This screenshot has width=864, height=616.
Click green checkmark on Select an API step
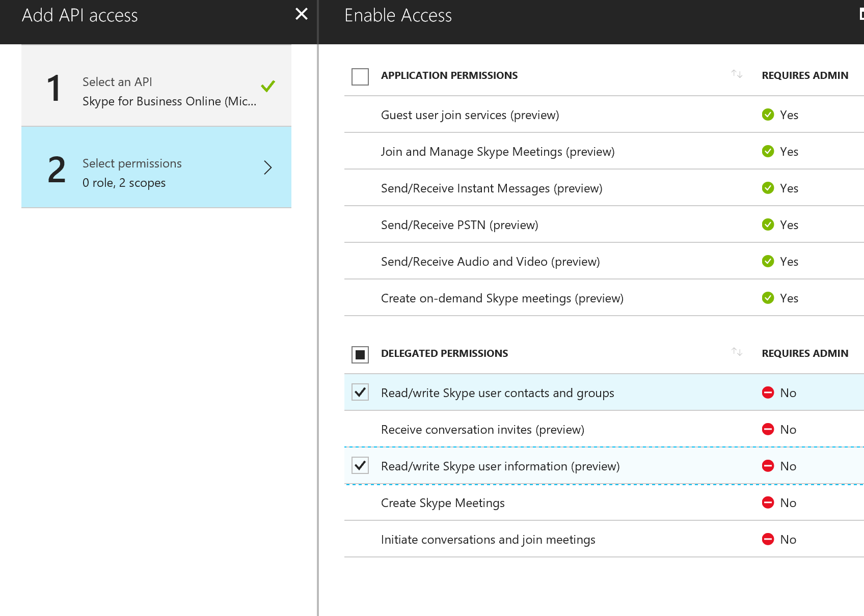[x=268, y=86]
